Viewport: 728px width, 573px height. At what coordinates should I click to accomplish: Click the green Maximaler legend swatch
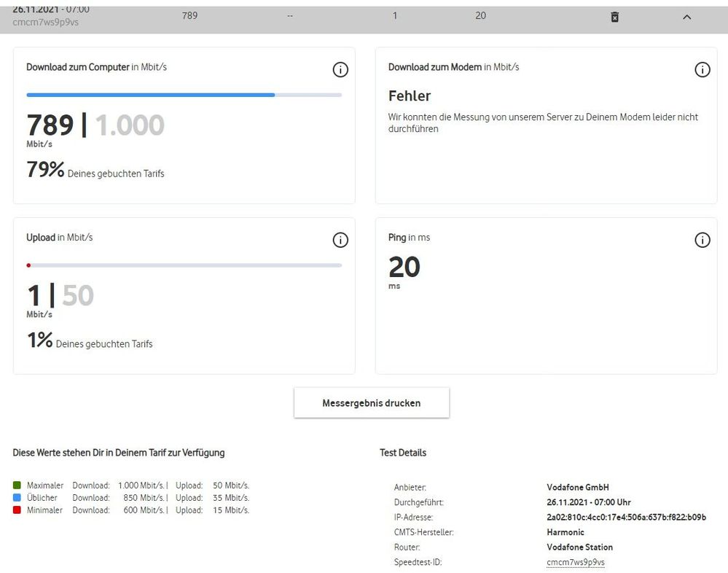click(x=17, y=486)
